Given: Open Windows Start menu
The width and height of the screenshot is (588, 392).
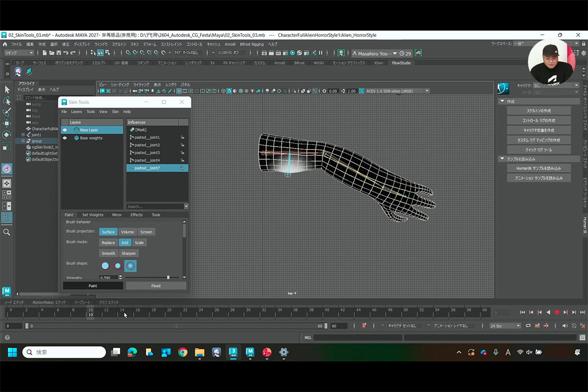Looking at the screenshot, I should click(x=12, y=352).
